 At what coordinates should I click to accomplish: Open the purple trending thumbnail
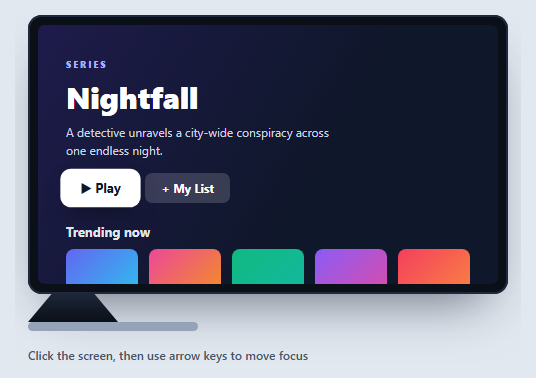(x=351, y=266)
